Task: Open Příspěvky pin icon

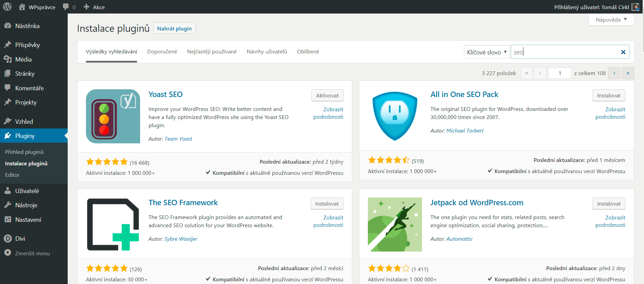Action: point(7,45)
